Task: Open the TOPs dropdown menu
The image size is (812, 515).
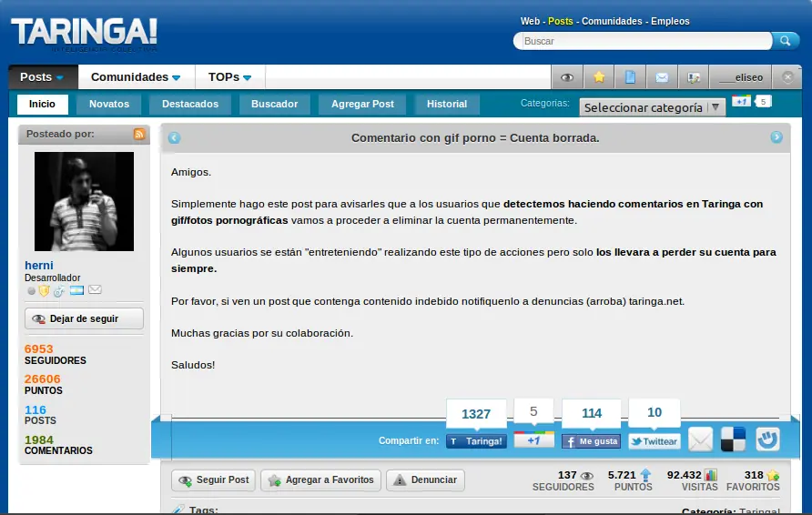Action: pyautogui.click(x=230, y=77)
